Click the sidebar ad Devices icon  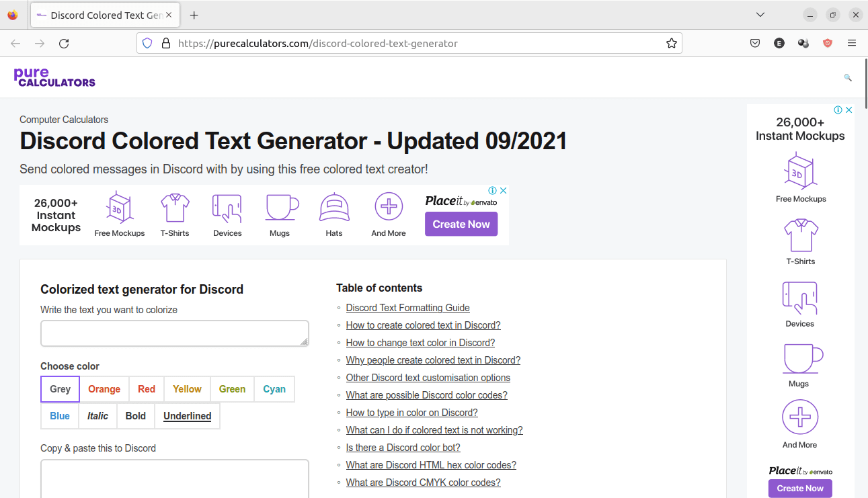click(800, 298)
